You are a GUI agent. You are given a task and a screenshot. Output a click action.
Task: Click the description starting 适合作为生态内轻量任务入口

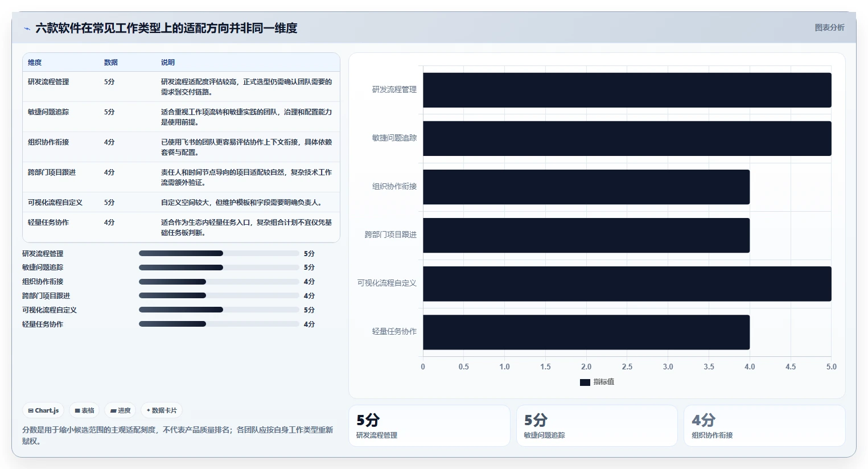[246, 227]
